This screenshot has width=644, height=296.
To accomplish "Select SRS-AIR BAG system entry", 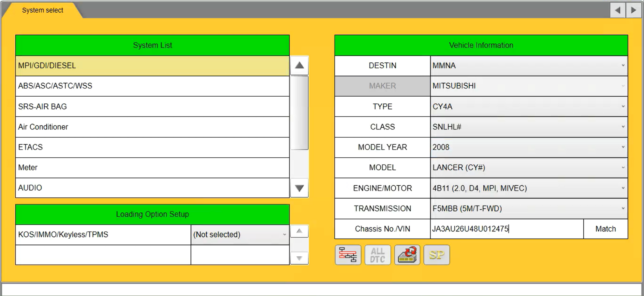I will 152,107.
